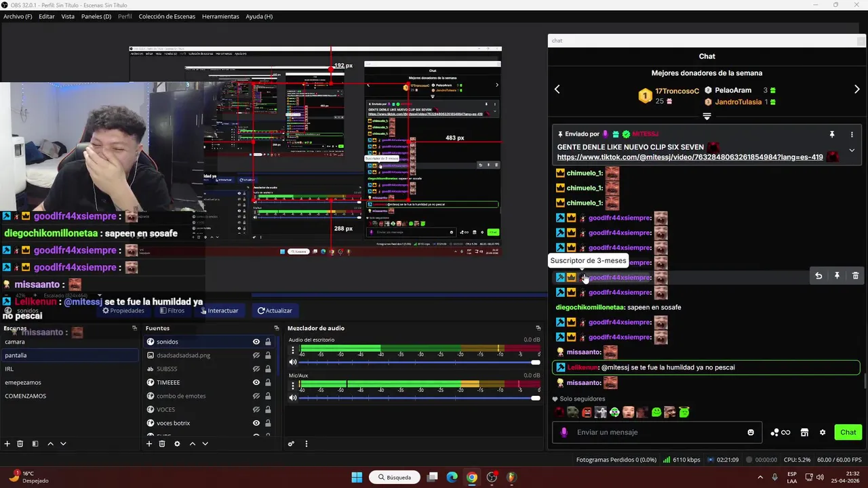The height and width of the screenshot is (488, 868).
Task: Pin the hovered goodlfr44xsiempre chat message
Action: click(x=837, y=276)
